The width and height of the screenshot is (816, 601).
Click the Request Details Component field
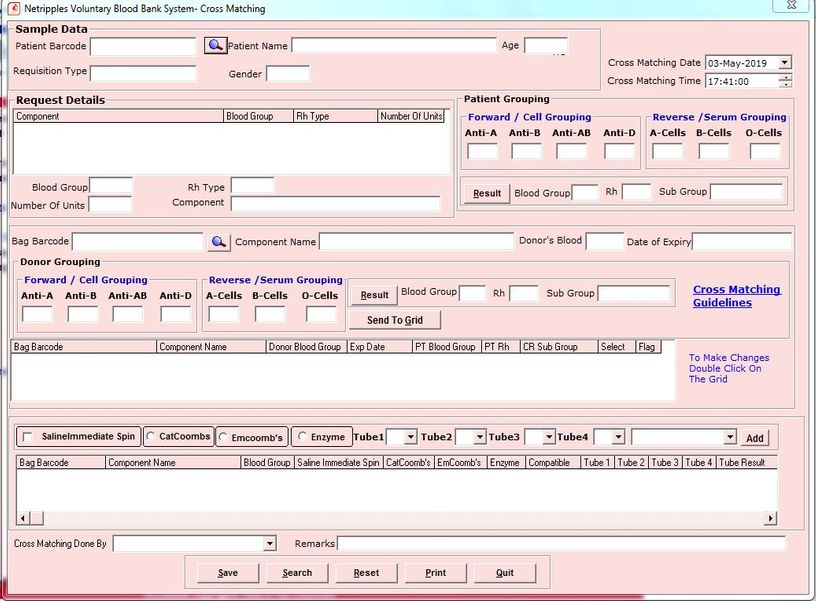pyautogui.click(x=336, y=203)
